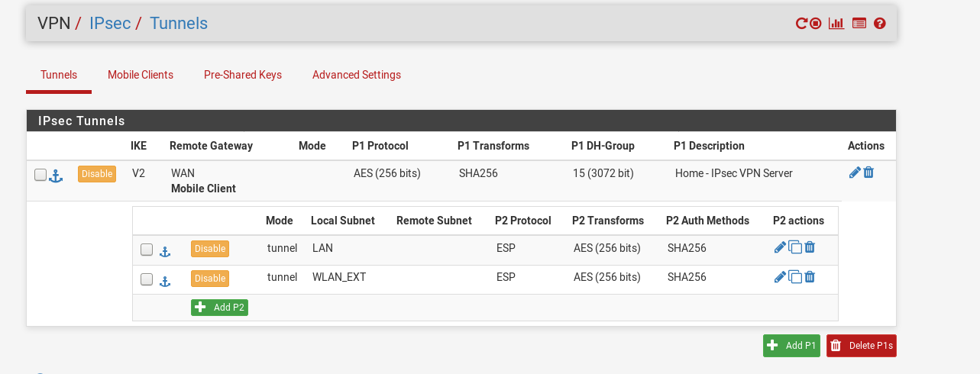The width and height of the screenshot is (980, 374).
Task: Check the WAN Mobile Client P1 checkbox
Action: point(40,175)
